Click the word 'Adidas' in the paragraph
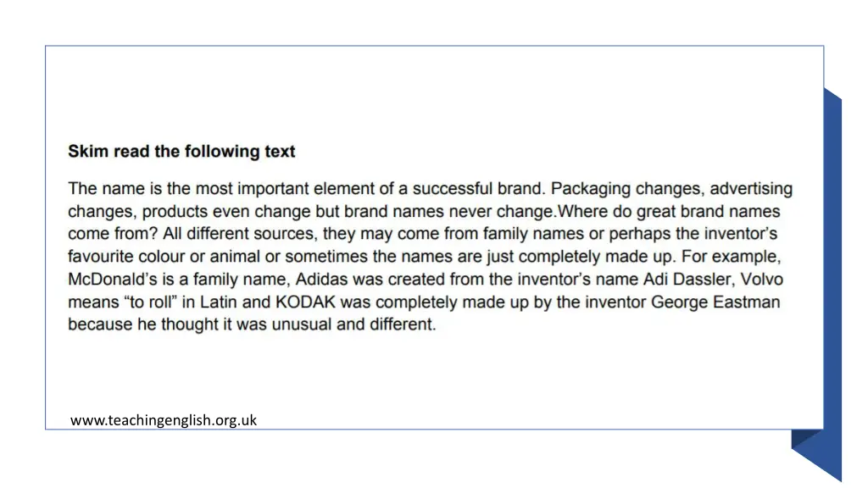 321,279
